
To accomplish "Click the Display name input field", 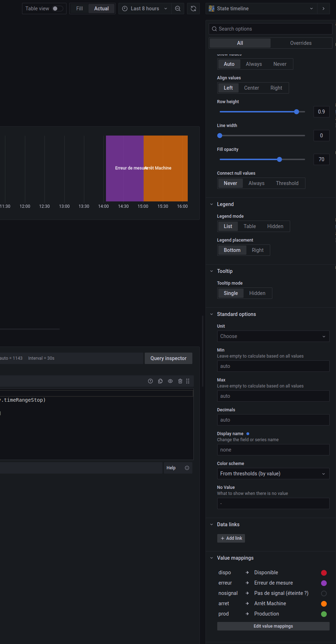I will [x=273, y=450].
